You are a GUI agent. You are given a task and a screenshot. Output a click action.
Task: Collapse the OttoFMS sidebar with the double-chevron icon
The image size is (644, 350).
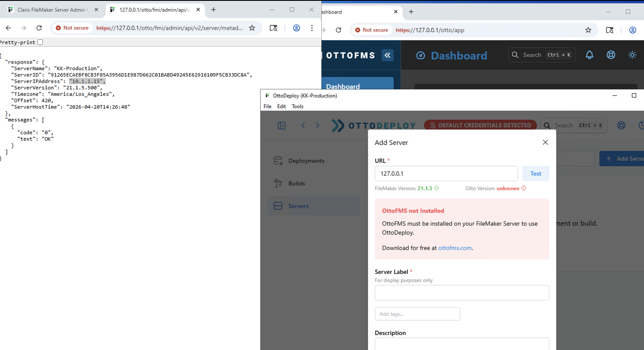click(387, 55)
